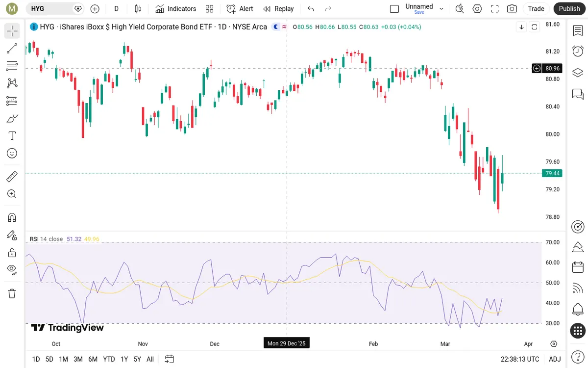588x368 pixels.
Task: Select the 1Y time range
Action: coord(124,359)
